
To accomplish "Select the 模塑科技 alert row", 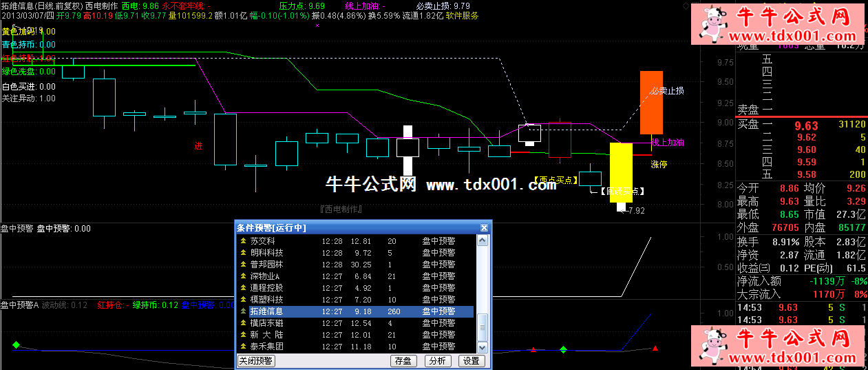I will 356,300.
